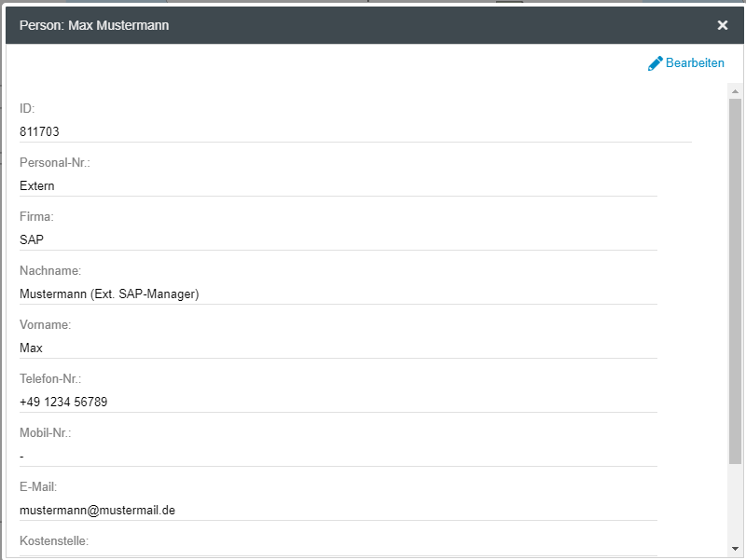Viewport: 746px width, 560px height.
Task: Click the E-Mail field label
Action: click(38, 486)
